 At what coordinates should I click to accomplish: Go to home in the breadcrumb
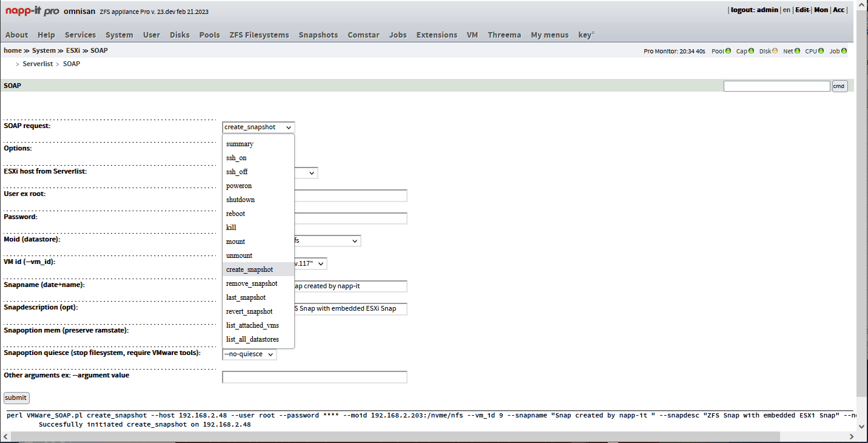[12, 50]
